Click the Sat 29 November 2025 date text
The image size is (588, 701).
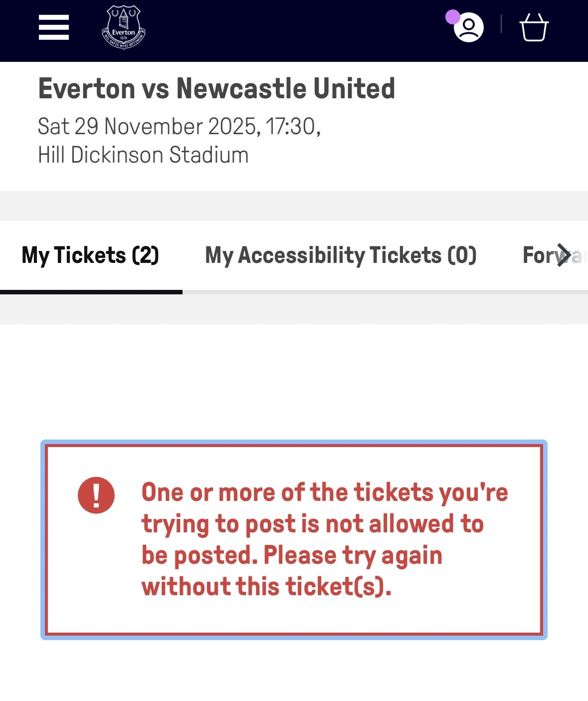[x=179, y=127]
